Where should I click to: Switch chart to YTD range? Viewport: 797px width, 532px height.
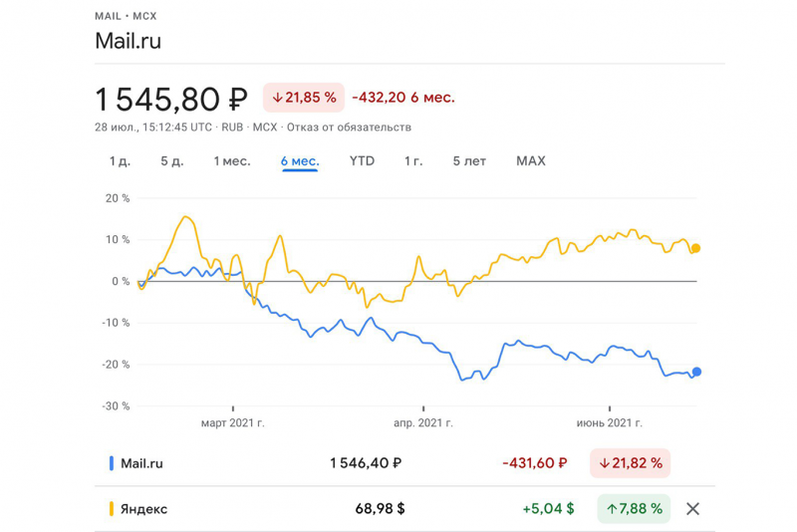[362, 161]
